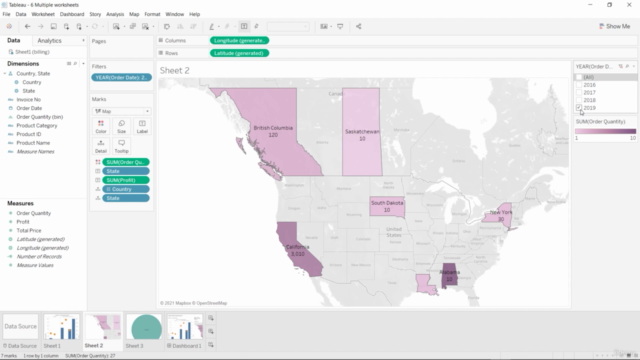
Task: Click the add new data source icon
Action: pos(66,27)
